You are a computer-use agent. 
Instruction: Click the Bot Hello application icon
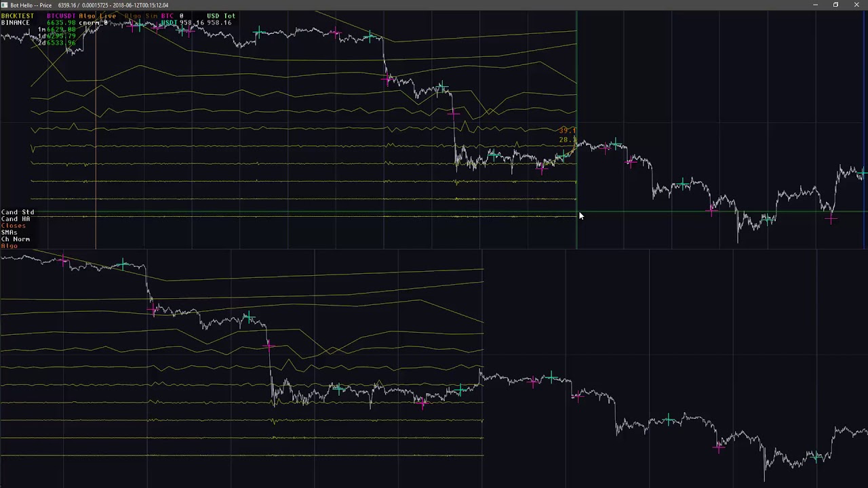tap(4, 5)
